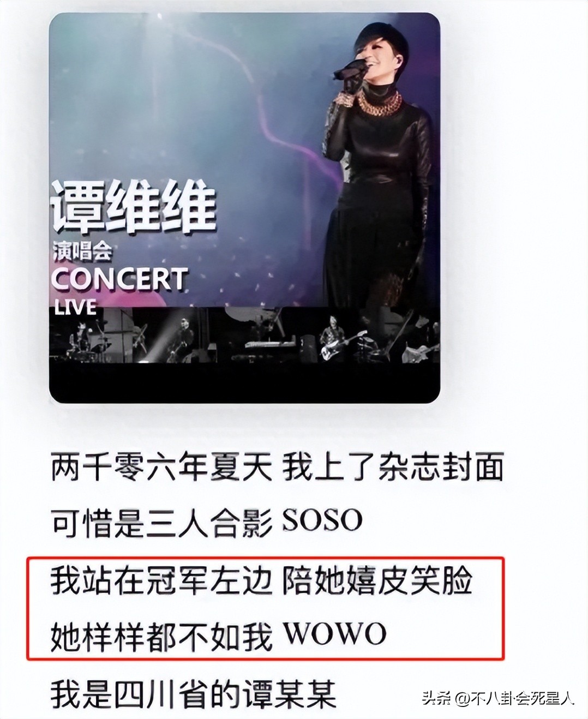The image size is (588, 719).
Task: Click the word WOWO in lyrics
Action: [334, 634]
